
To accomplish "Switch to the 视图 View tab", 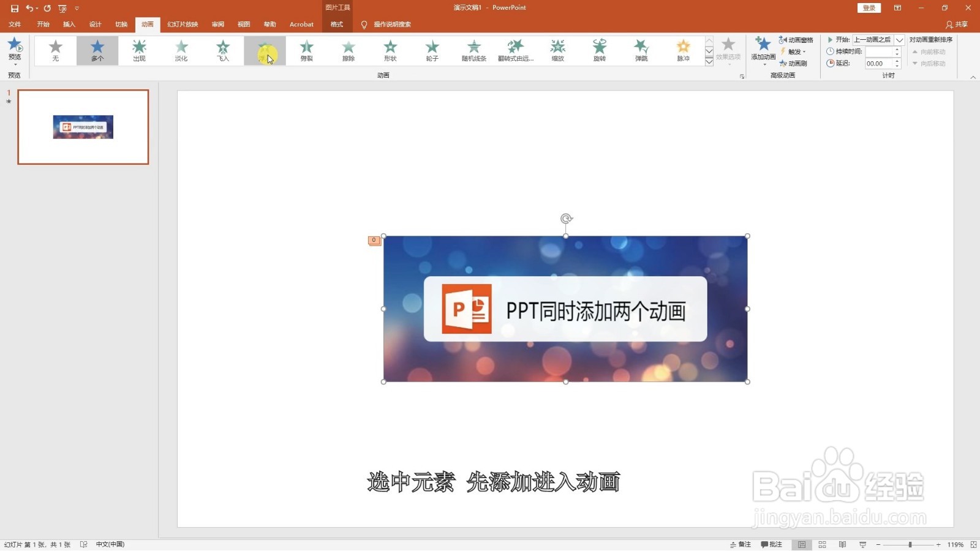I will (x=244, y=24).
